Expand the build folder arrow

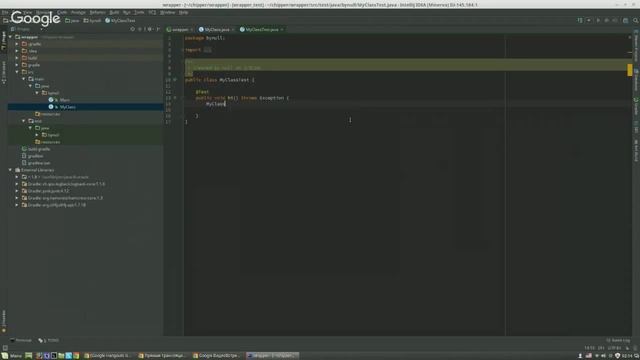pyautogui.click(x=17, y=58)
